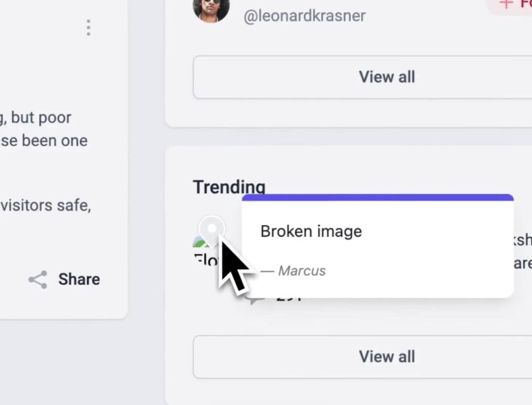
Task: Click the 'Marcus' attribution text
Action: [x=301, y=271]
